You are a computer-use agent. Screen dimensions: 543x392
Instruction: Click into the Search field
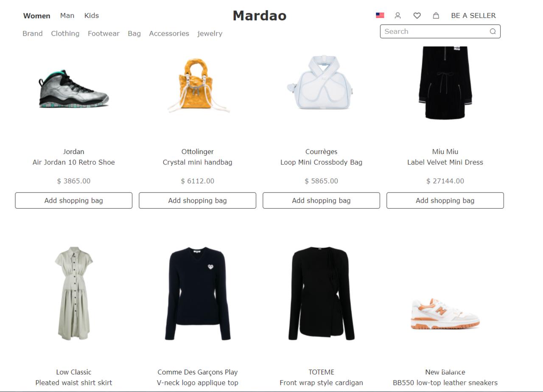point(440,31)
